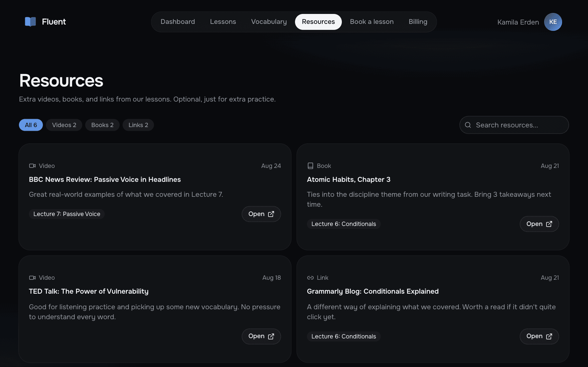The height and width of the screenshot is (367, 588).
Task: Focus the Search resources field
Action: [x=514, y=125]
